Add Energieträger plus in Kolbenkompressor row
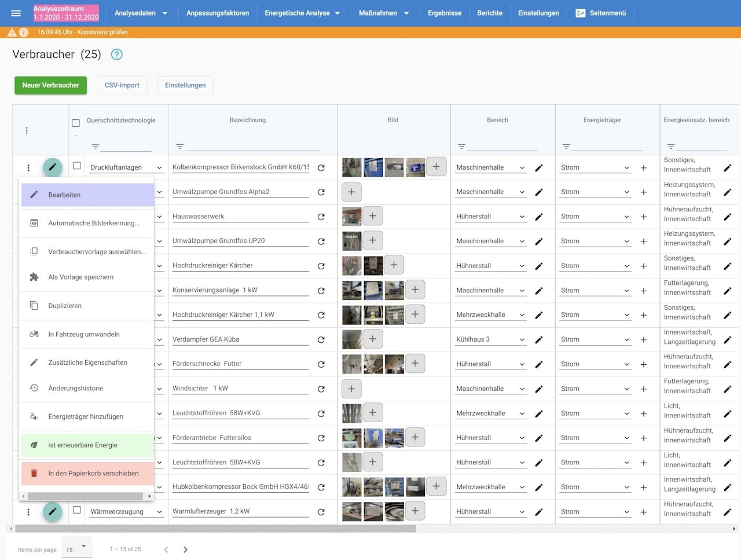 (643, 168)
